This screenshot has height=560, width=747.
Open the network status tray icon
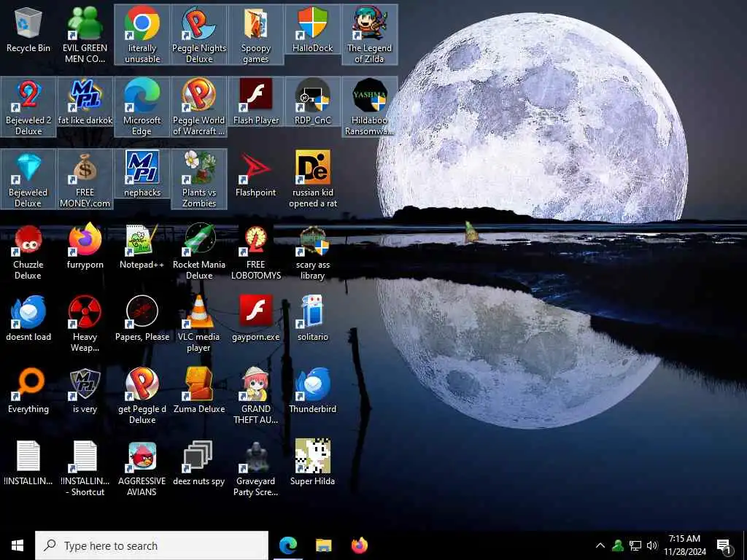point(635,545)
